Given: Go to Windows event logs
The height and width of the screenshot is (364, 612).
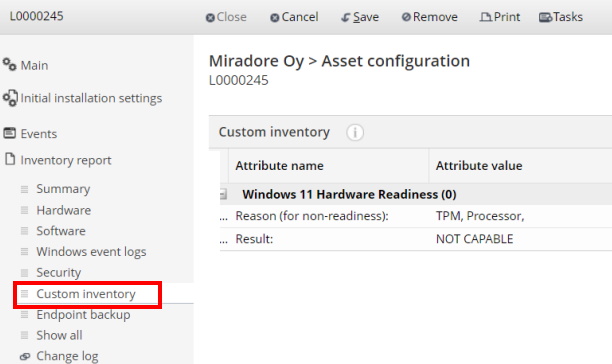Looking at the screenshot, I should coord(91,252).
